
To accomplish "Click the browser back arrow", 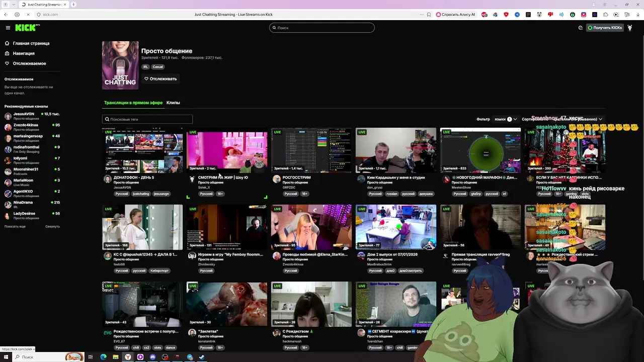I will (x=6, y=15).
